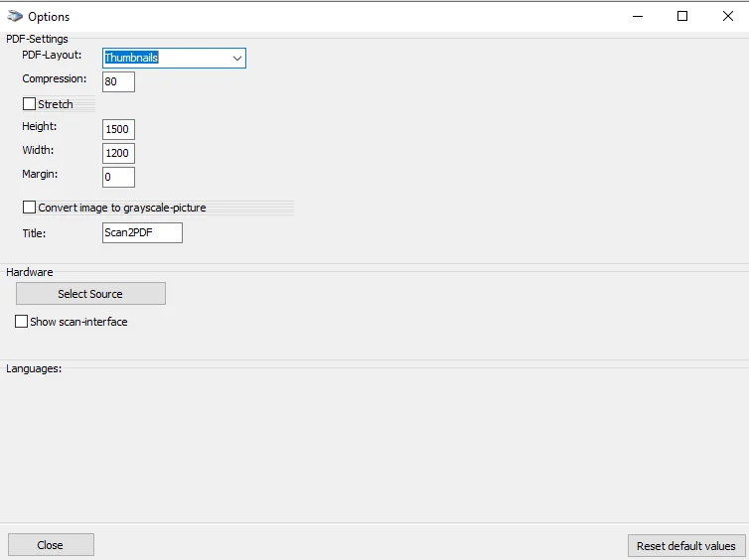Enable the Stretch checkbox
The height and width of the screenshot is (560, 749).
[x=30, y=104]
